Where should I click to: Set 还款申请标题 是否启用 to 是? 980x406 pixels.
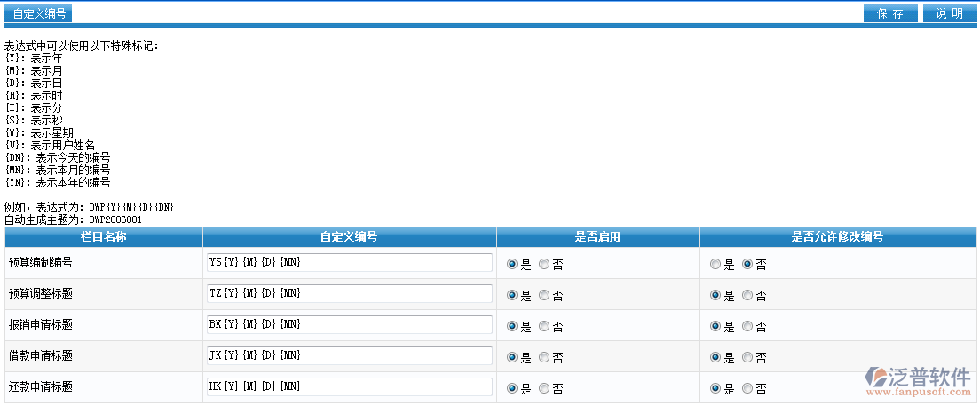click(x=512, y=388)
